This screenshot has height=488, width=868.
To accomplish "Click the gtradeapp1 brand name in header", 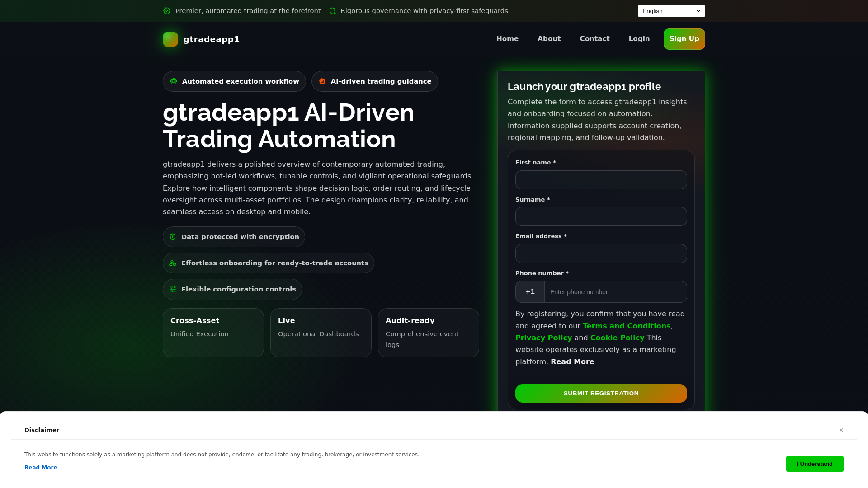I will click(212, 39).
